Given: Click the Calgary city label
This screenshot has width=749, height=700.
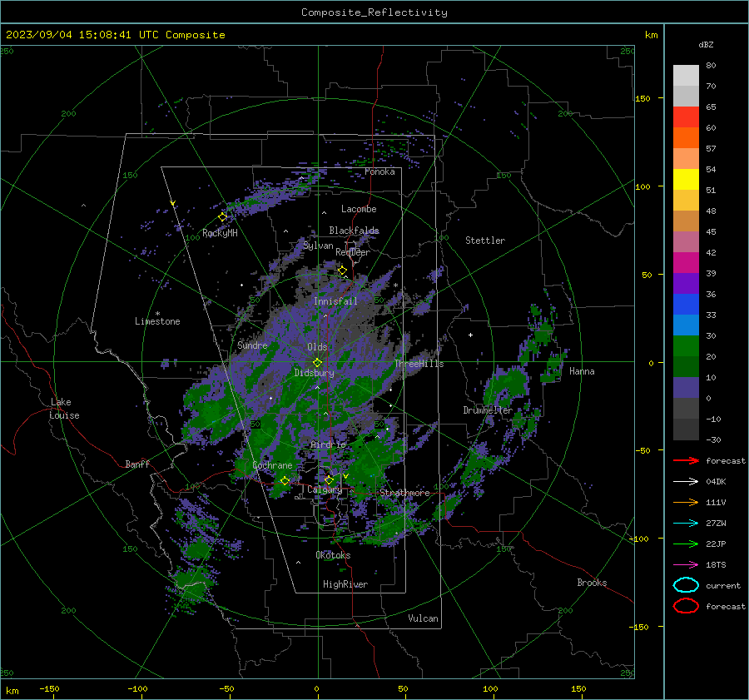Looking at the screenshot, I should point(325,489).
